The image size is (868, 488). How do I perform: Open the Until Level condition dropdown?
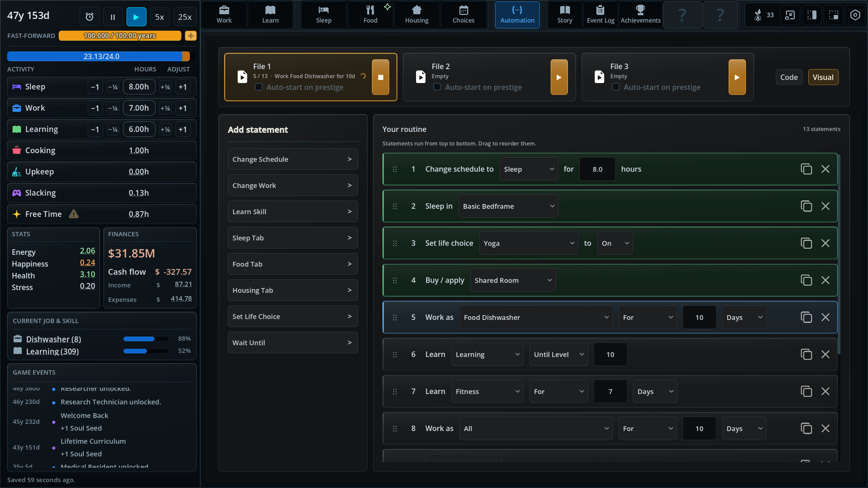(x=558, y=354)
